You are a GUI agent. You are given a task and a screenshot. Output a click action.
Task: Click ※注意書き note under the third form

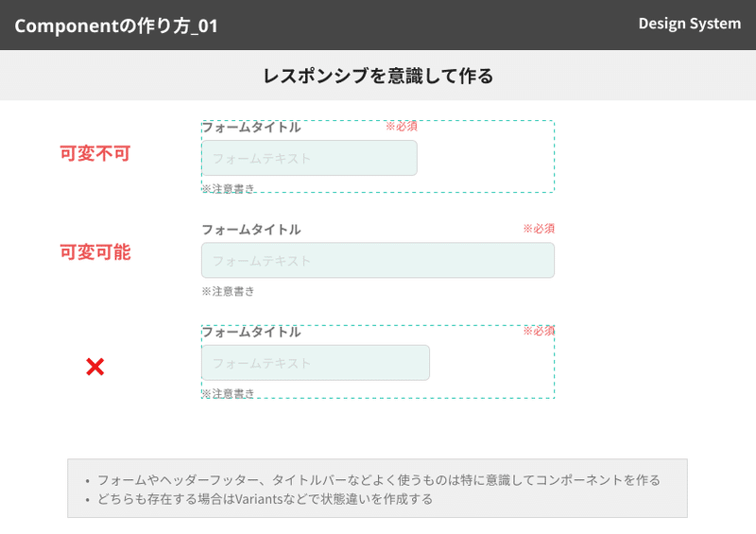coord(228,393)
